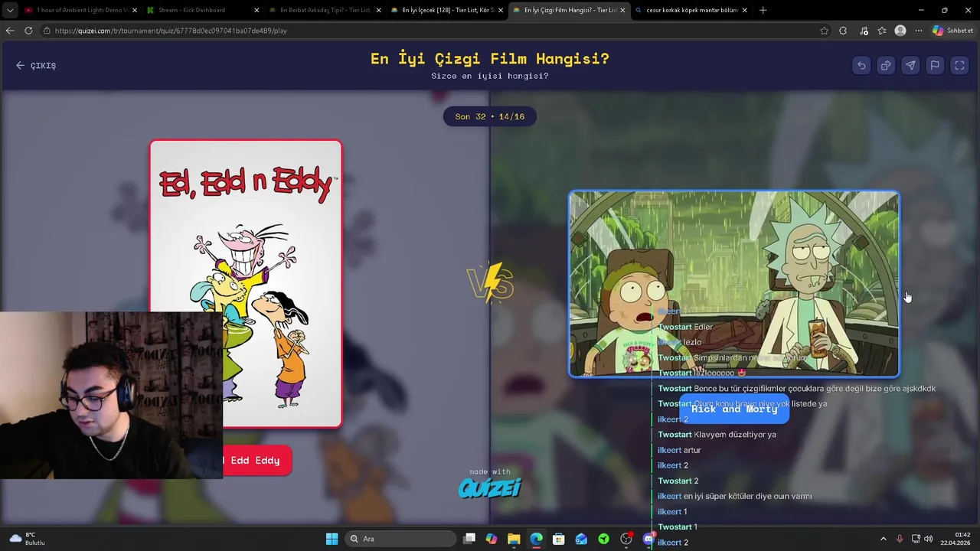Switch to the En Berbat Arkadaş Tipi tab

pyautogui.click(x=325, y=10)
